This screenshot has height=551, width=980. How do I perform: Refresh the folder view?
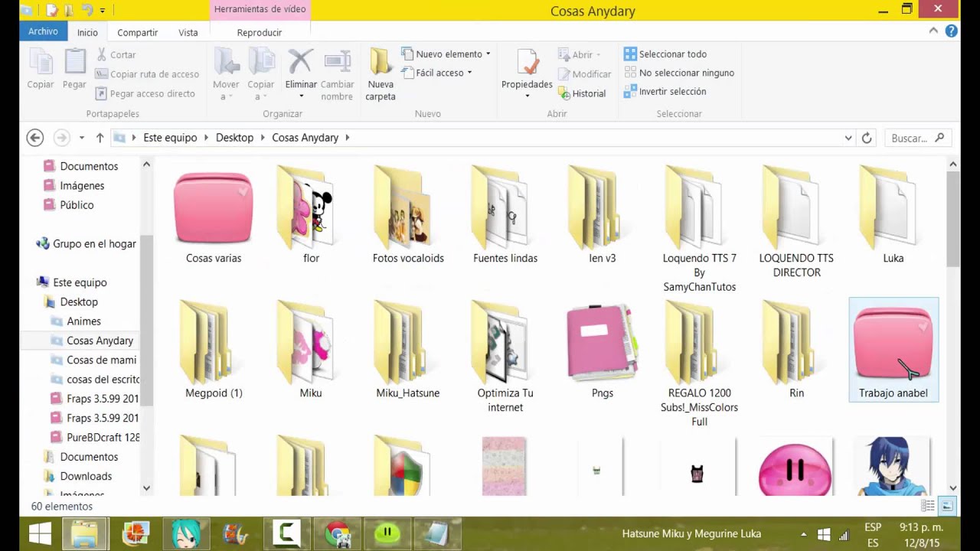pyautogui.click(x=867, y=138)
